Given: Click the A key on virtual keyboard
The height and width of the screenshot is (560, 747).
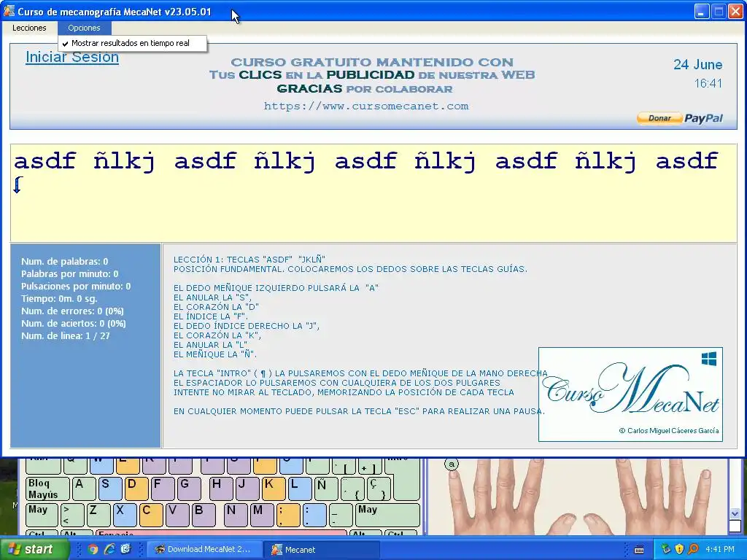Looking at the screenshot, I should pos(85,489).
